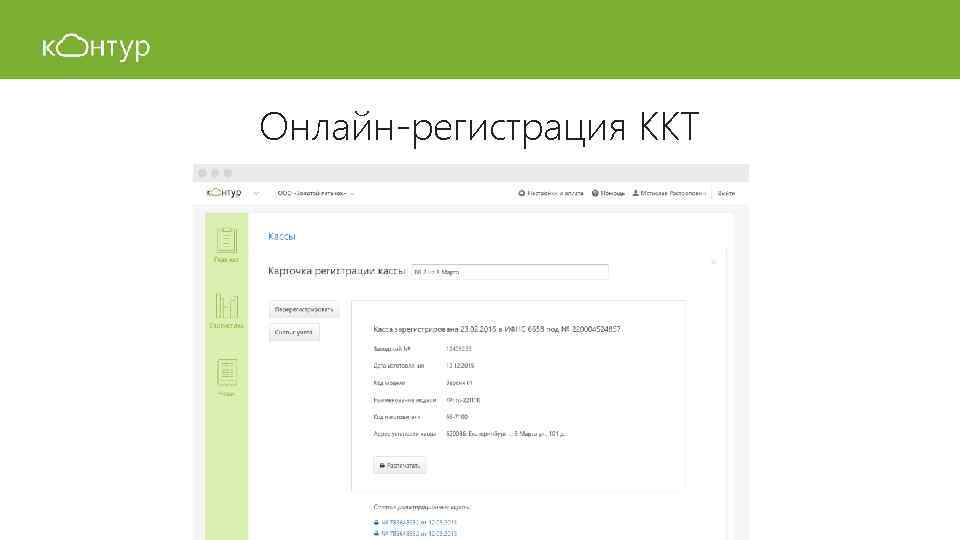Open the second old registration card link
This screenshot has height=540, width=960.
[x=415, y=533]
